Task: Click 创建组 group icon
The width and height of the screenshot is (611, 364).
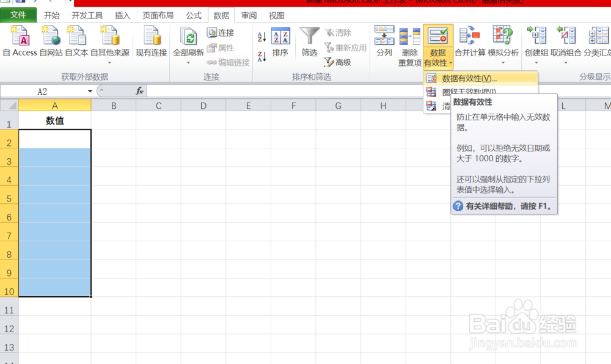Action: (536, 35)
